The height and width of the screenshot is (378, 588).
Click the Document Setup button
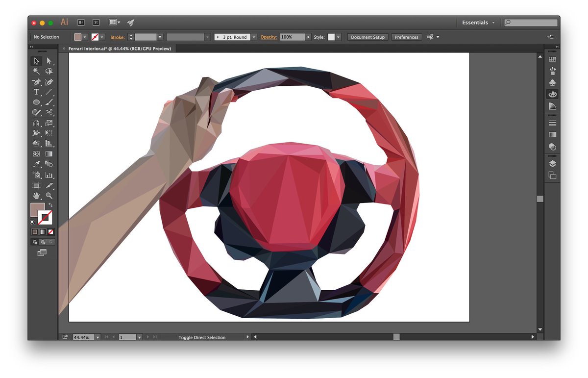click(368, 37)
